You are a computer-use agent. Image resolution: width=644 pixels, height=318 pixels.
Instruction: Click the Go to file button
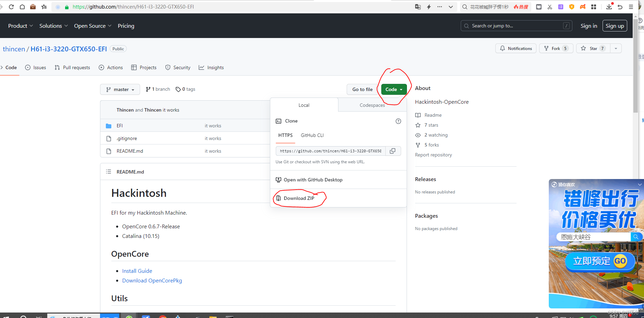click(362, 89)
